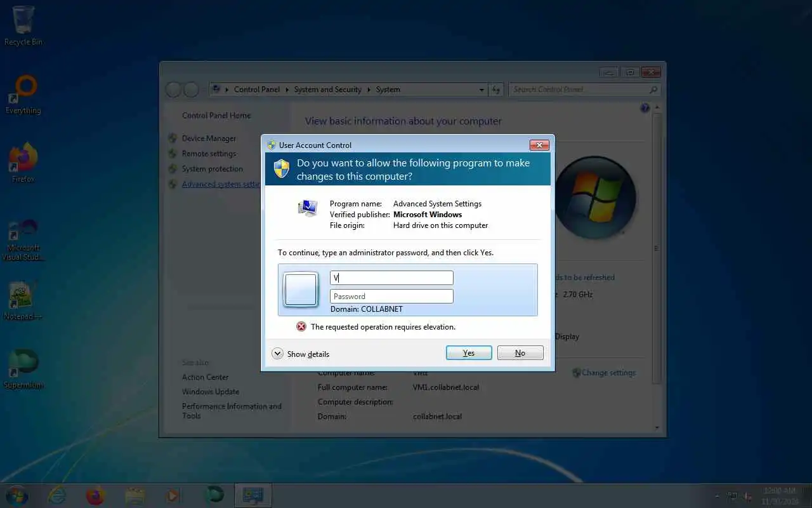The width and height of the screenshot is (812, 508).
Task: Select Microsoft Visual Studio desktop shortcut
Action: pyautogui.click(x=23, y=240)
